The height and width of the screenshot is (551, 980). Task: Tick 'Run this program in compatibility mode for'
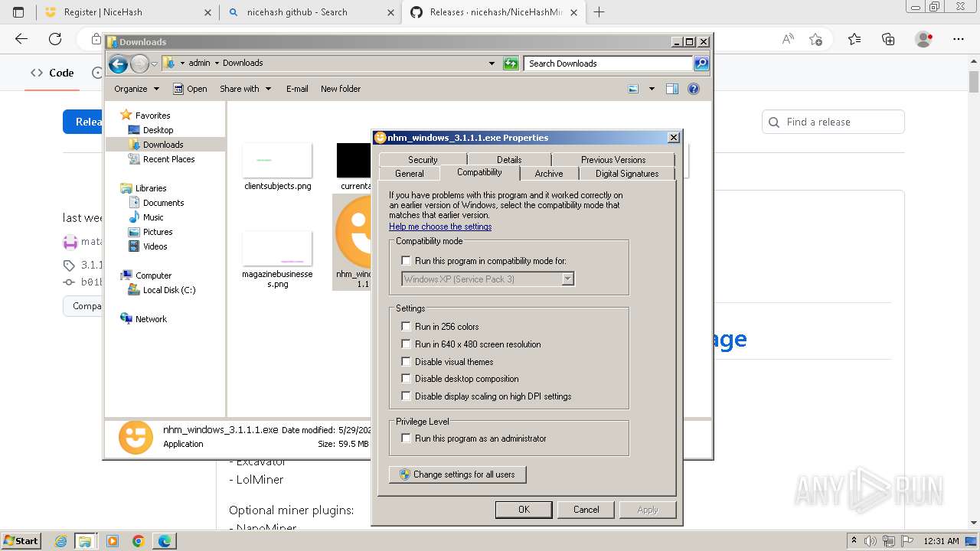(407, 261)
